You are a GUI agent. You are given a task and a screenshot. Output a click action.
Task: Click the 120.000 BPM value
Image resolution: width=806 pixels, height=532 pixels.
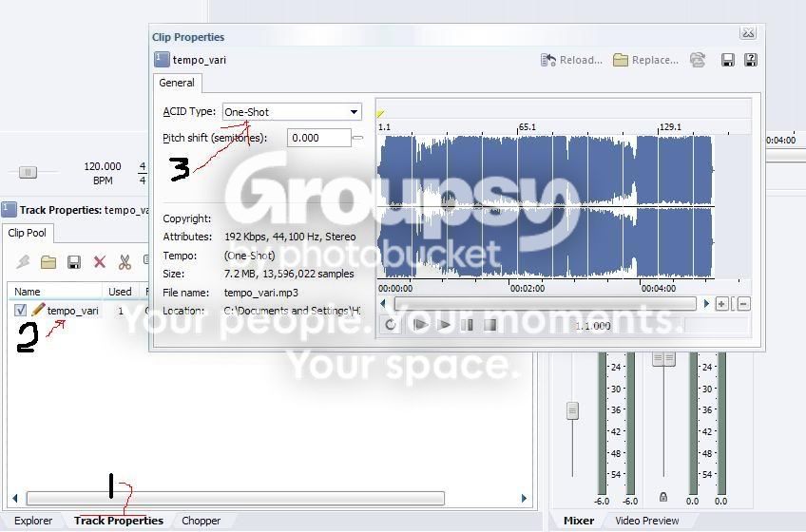[103, 166]
